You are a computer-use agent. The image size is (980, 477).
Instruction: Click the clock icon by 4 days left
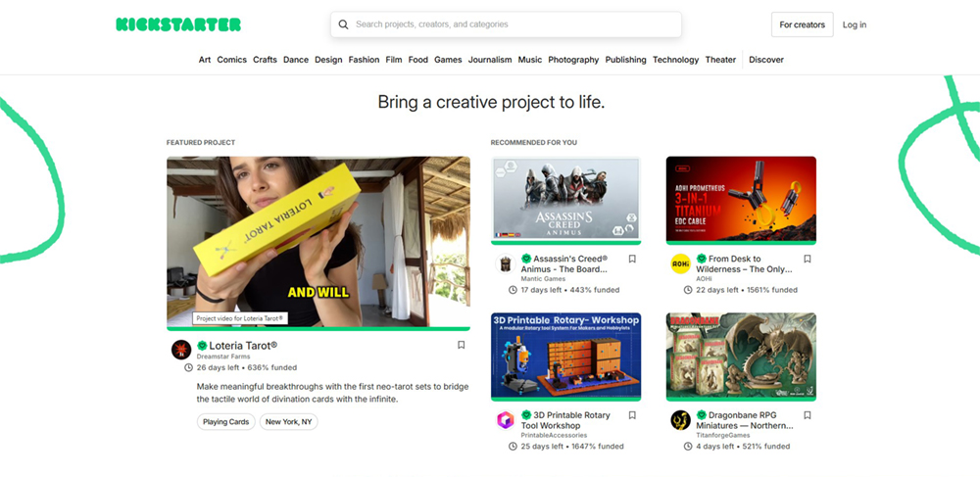pos(688,447)
